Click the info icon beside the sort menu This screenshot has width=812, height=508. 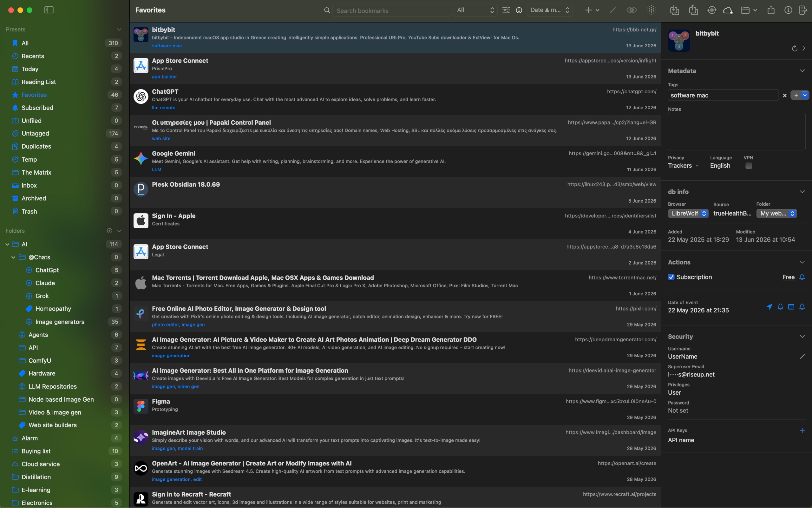519,10
